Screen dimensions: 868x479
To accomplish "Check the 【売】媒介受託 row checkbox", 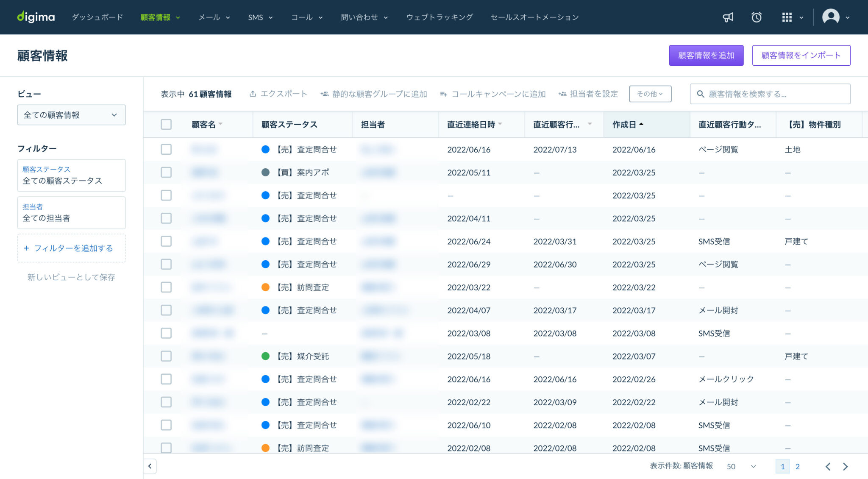I will pos(166,356).
